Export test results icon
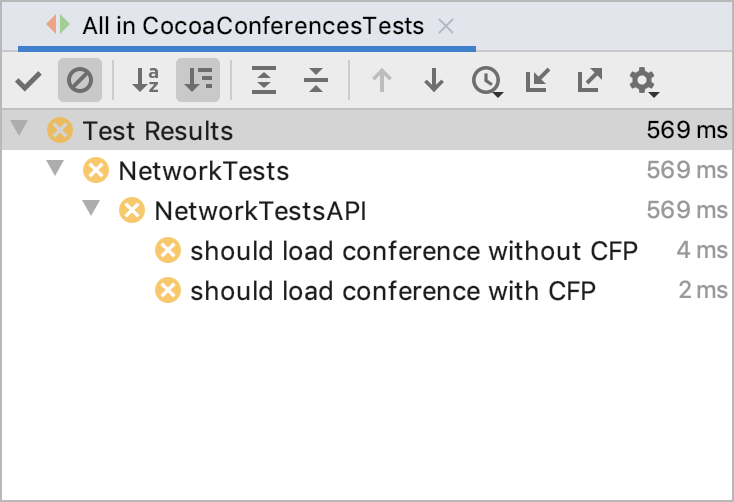Screen dimensions: 734x502 pyautogui.click(x=590, y=81)
